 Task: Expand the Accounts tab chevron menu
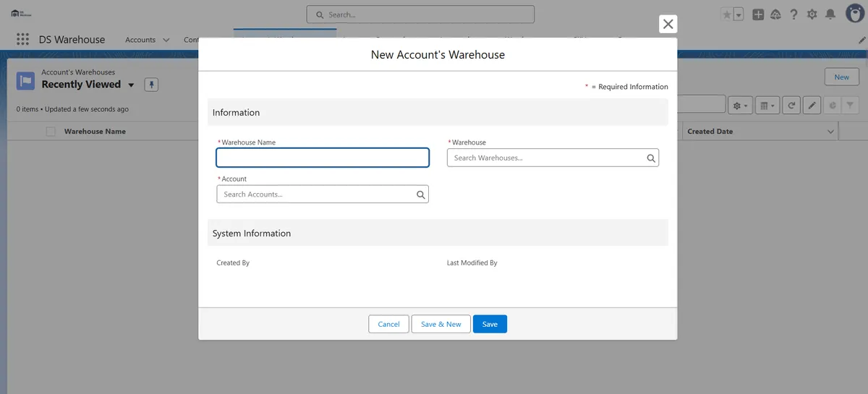(166, 40)
